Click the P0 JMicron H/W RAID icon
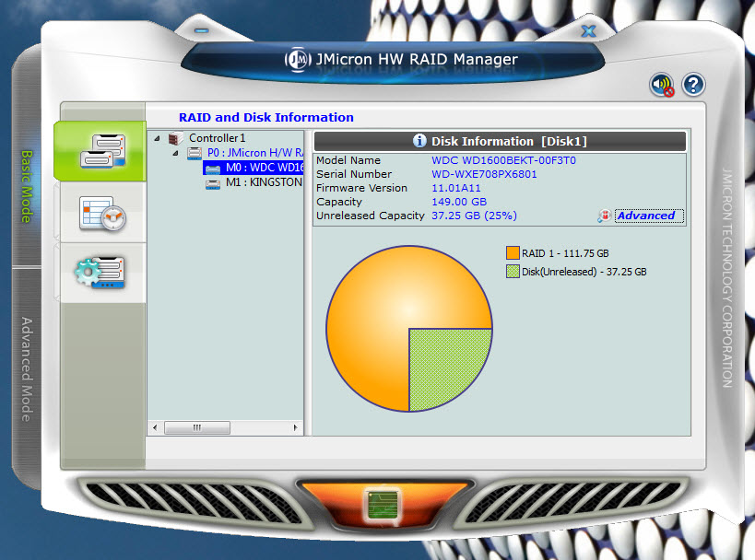This screenshot has width=755, height=560. click(195, 153)
